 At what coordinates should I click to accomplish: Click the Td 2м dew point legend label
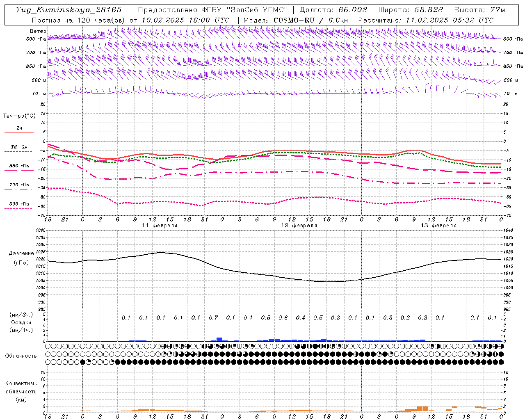click(x=19, y=147)
